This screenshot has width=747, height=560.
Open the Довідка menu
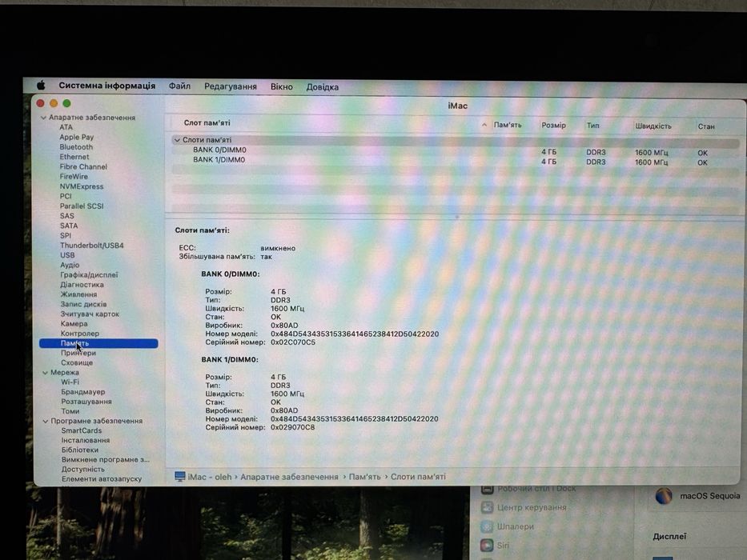click(x=323, y=87)
